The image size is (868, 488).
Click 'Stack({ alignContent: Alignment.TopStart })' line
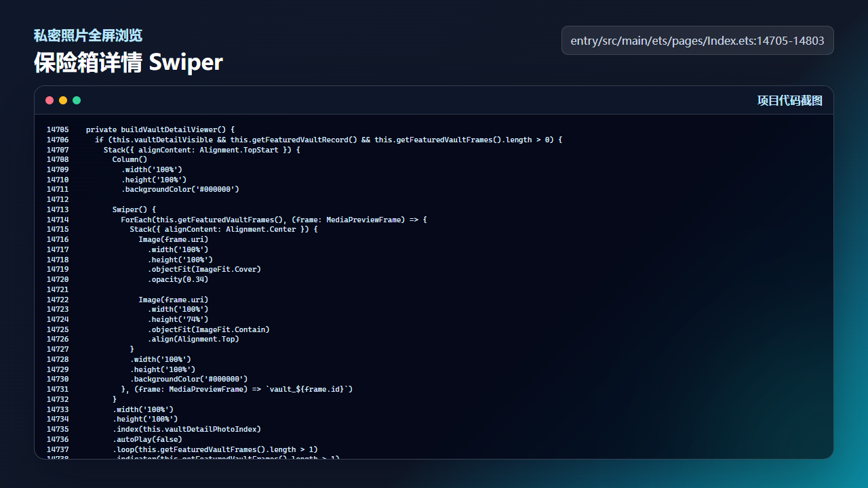pos(202,150)
